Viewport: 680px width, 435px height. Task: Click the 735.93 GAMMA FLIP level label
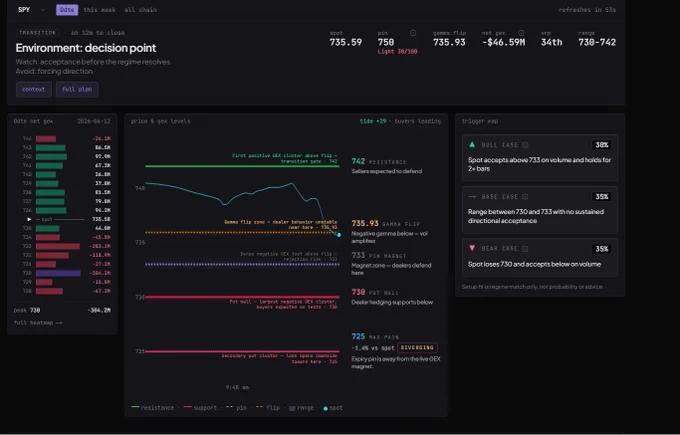(386, 223)
